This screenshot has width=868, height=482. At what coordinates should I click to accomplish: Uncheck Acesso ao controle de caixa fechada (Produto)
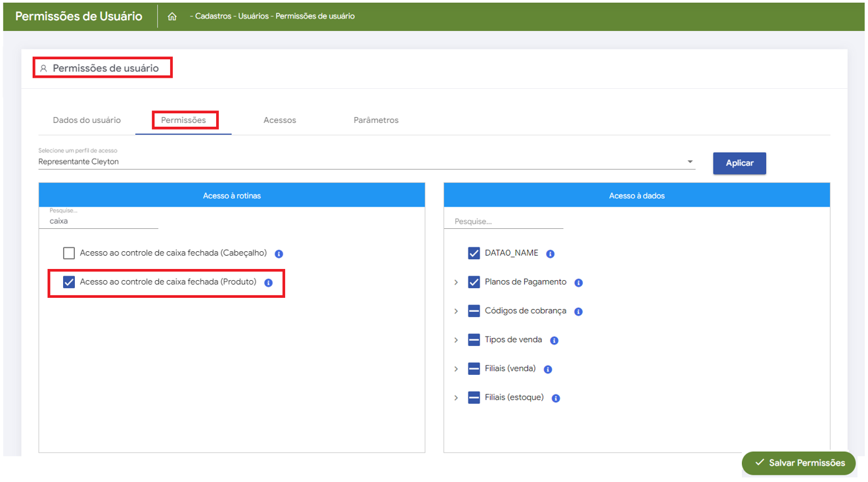(69, 282)
